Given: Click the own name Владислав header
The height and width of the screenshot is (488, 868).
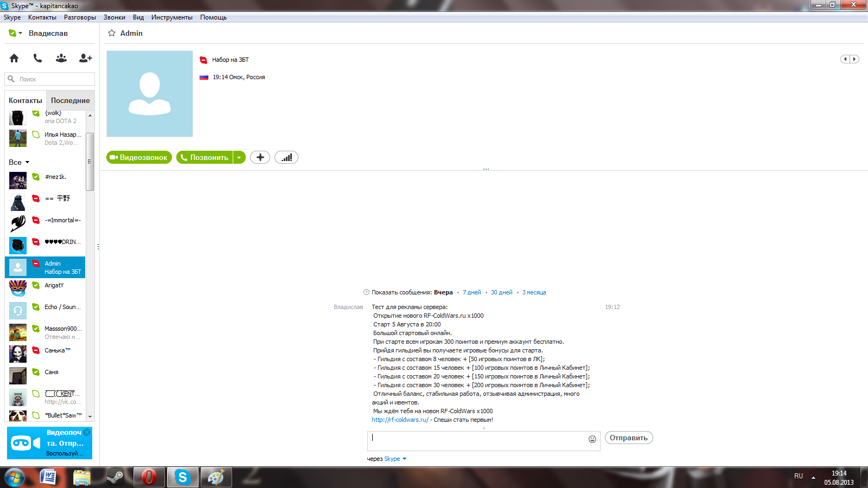Looking at the screenshot, I should [x=48, y=33].
